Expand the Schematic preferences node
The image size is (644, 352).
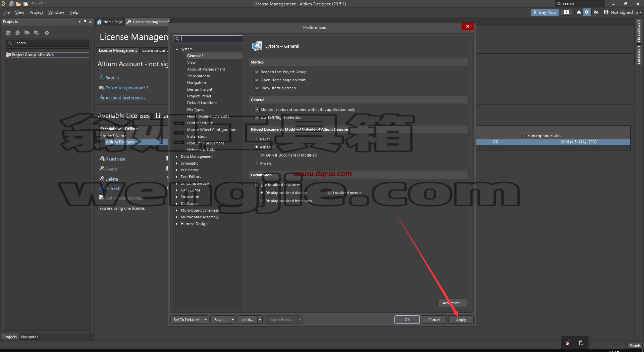pyautogui.click(x=177, y=163)
